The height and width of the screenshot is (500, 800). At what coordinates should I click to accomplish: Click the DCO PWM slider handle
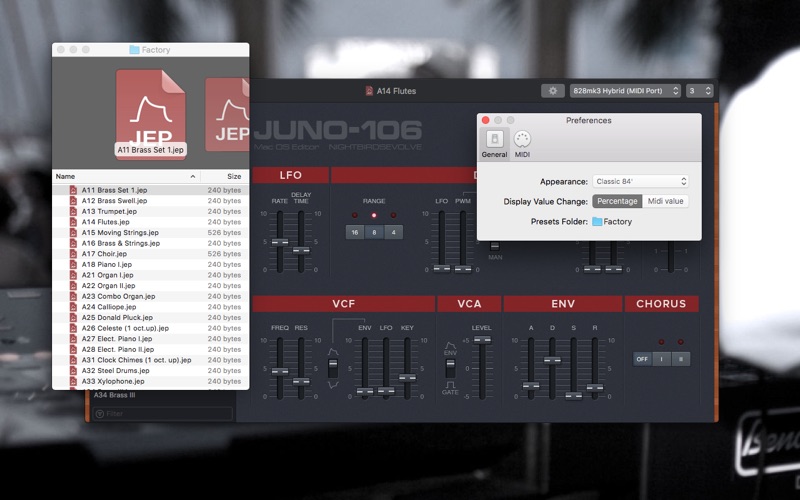[x=463, y=268]
